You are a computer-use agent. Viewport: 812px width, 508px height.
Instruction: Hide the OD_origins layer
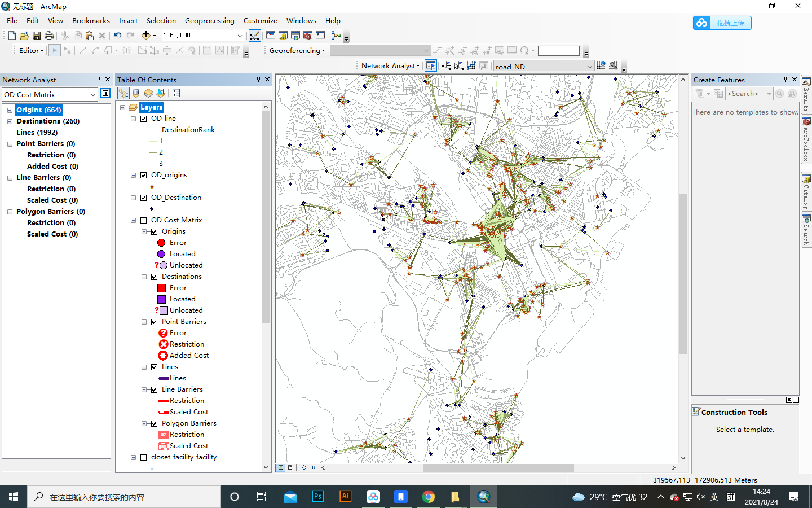(x=143, y=174)
